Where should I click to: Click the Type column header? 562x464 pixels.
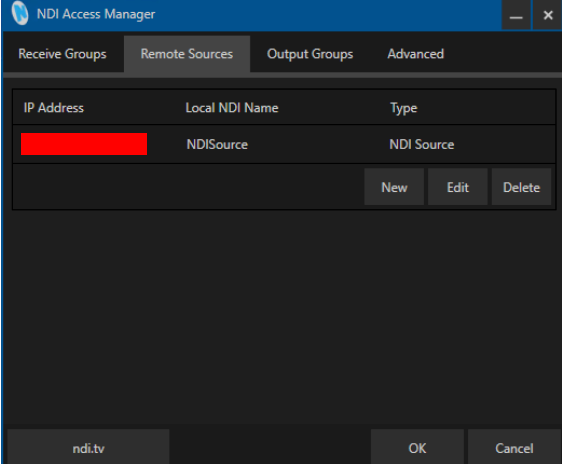pos(404,108)
